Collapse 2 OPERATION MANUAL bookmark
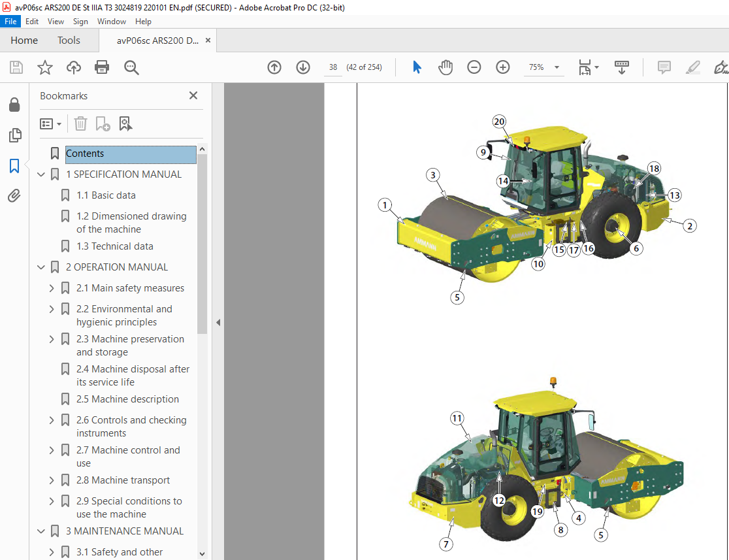The height and width of the screenshot is (560, 729). point(41,267)
